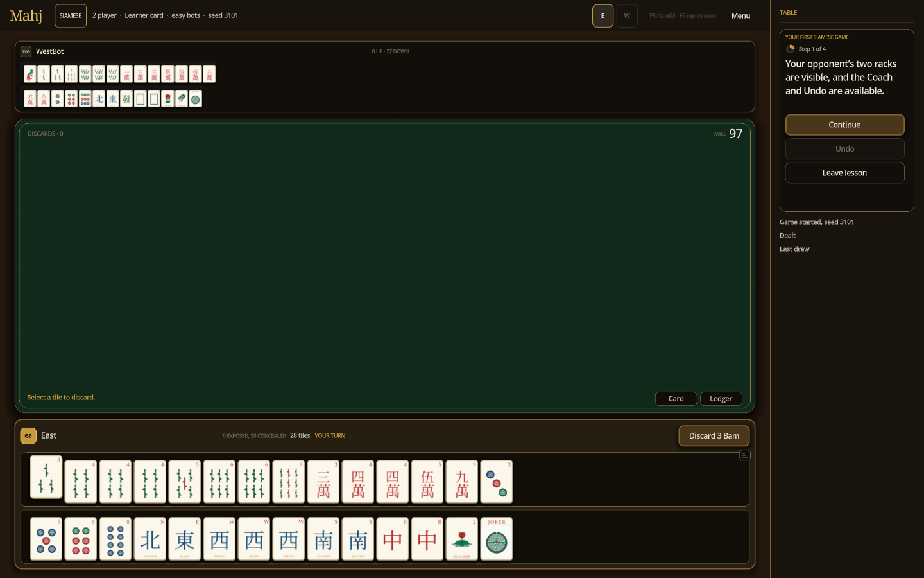Pick the 9 Bam tile in East's rack
The image size is (924, 578).
(289, 482)
